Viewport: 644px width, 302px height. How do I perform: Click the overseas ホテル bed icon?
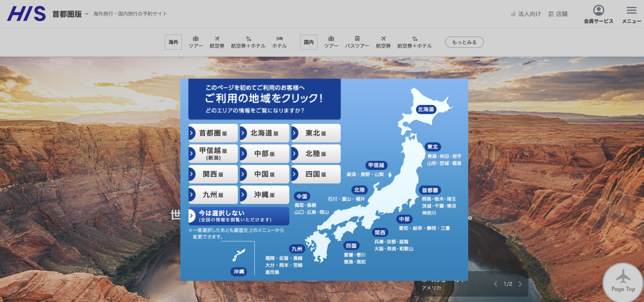[279, 39]
